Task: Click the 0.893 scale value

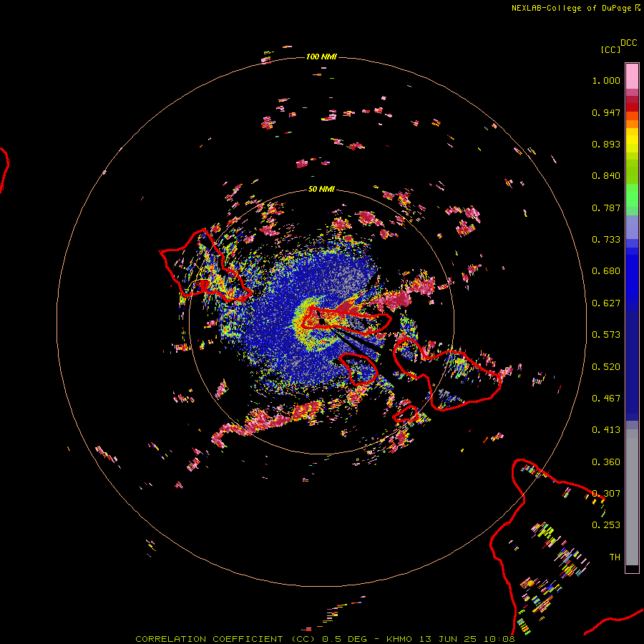Action: (606, 144)
